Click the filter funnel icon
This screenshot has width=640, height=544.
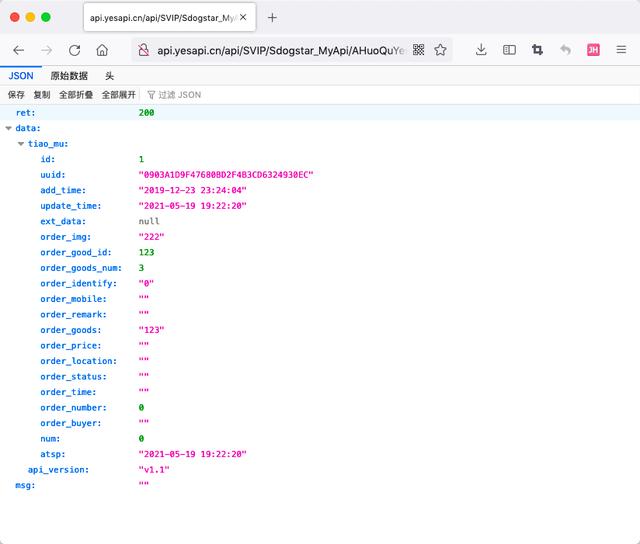(151, 95)
